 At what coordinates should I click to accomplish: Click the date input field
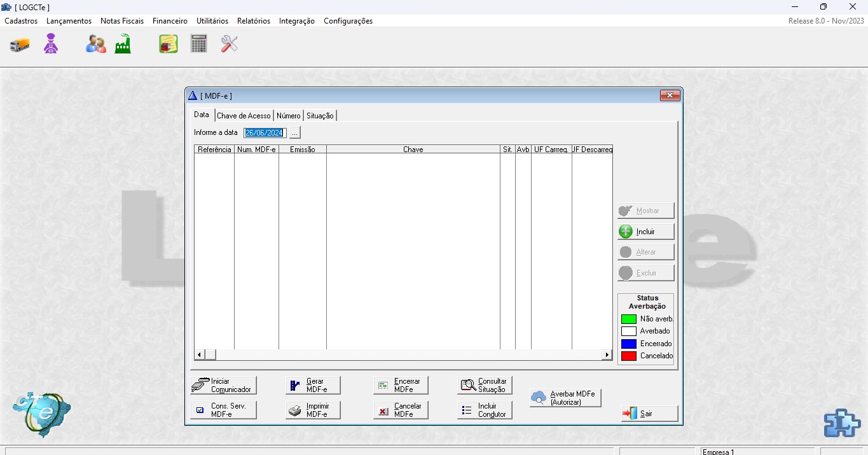coord(264,133)
